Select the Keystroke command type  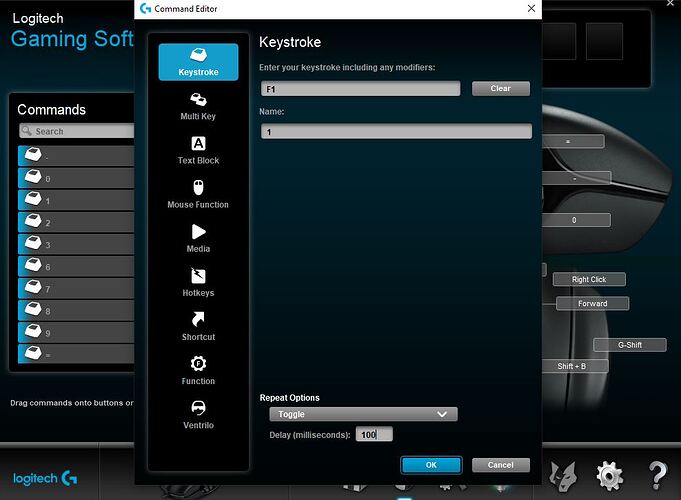(198, 62)
